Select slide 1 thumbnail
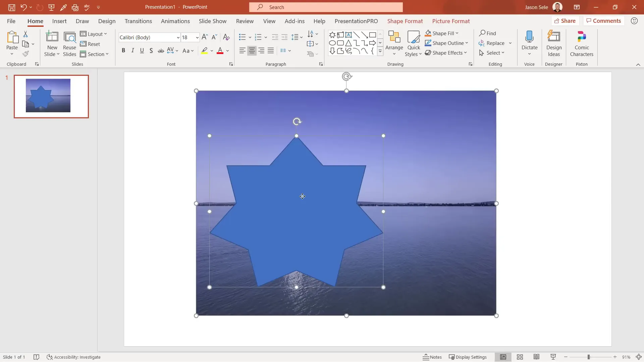The height and width of the screenshot is (362, 644). click(51, 97)
